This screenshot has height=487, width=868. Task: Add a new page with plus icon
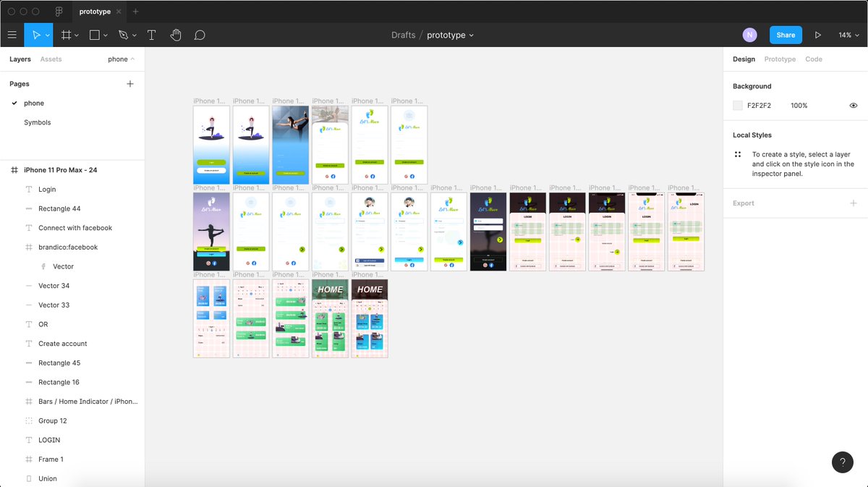[130, 84]
